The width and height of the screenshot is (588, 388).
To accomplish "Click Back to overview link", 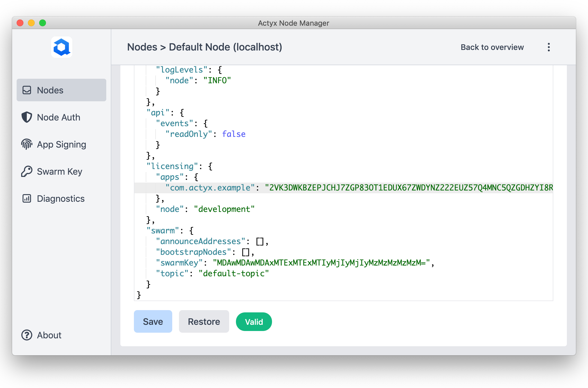I will [492, 47].
